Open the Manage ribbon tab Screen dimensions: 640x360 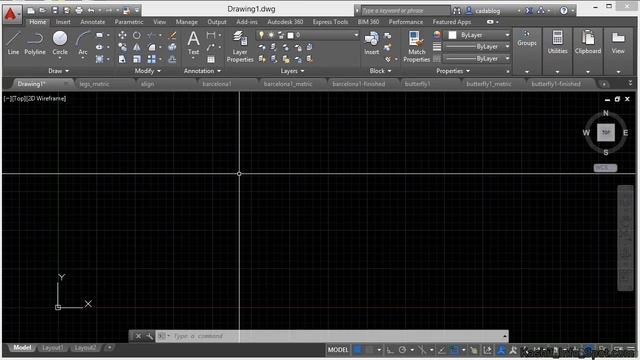pyautogui.click(x=187, y=22)
